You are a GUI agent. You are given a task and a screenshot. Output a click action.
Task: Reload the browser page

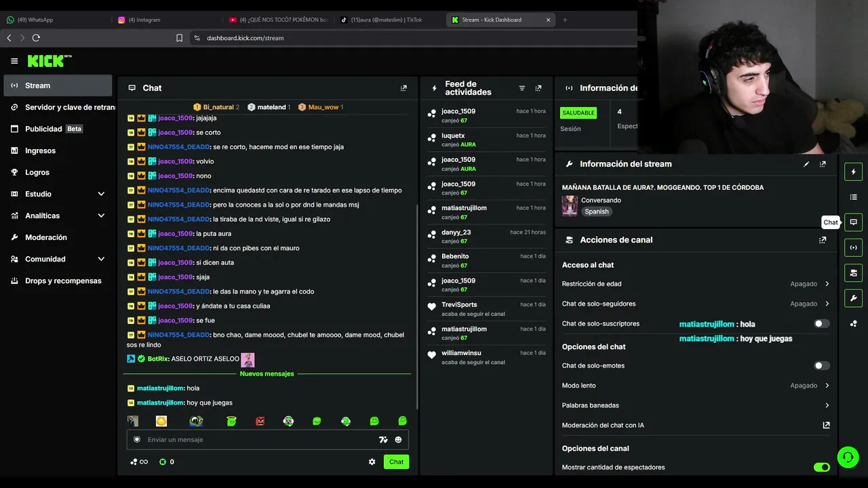tap(36, 38)
